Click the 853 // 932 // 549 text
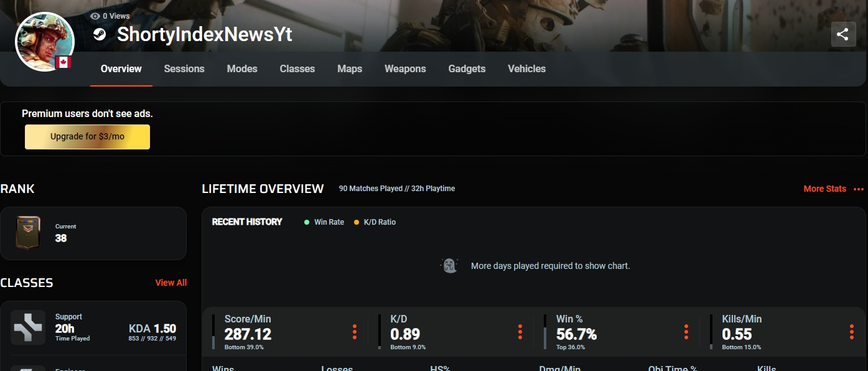The width and height of the screenshot is (868, 371). [x=152, y=339]
